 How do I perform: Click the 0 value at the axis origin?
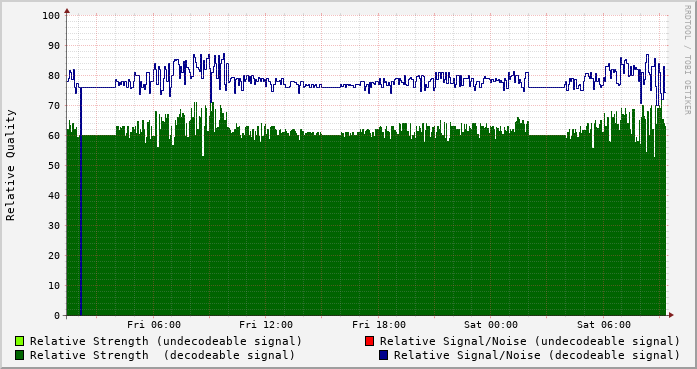tap(57, 316)
